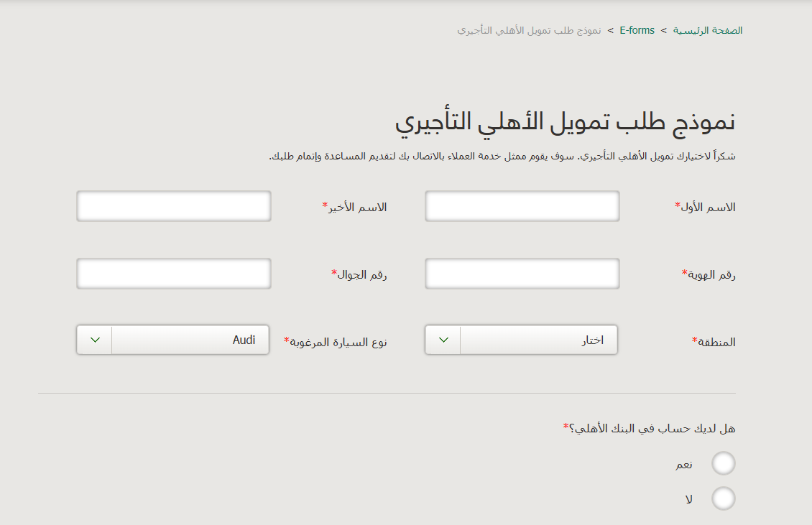
Task: Expand the car type dropdown showing Audi
Action: pos(190,340)
